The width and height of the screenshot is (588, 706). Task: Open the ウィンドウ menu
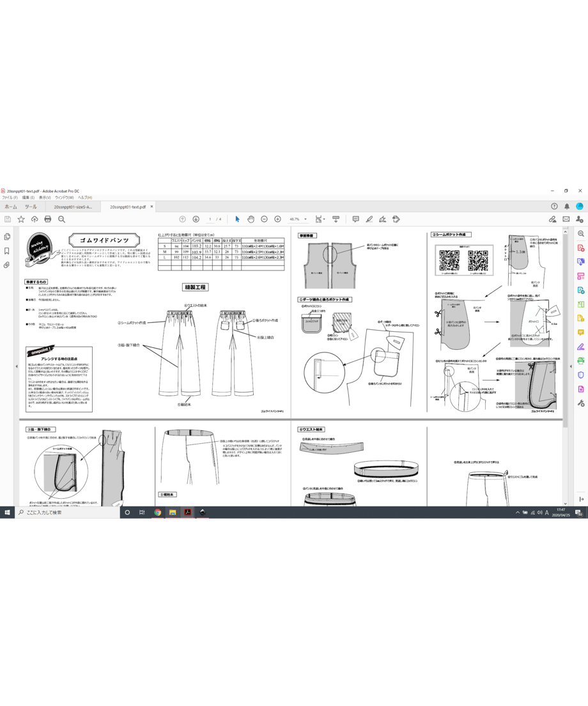(x=64, y=198)
